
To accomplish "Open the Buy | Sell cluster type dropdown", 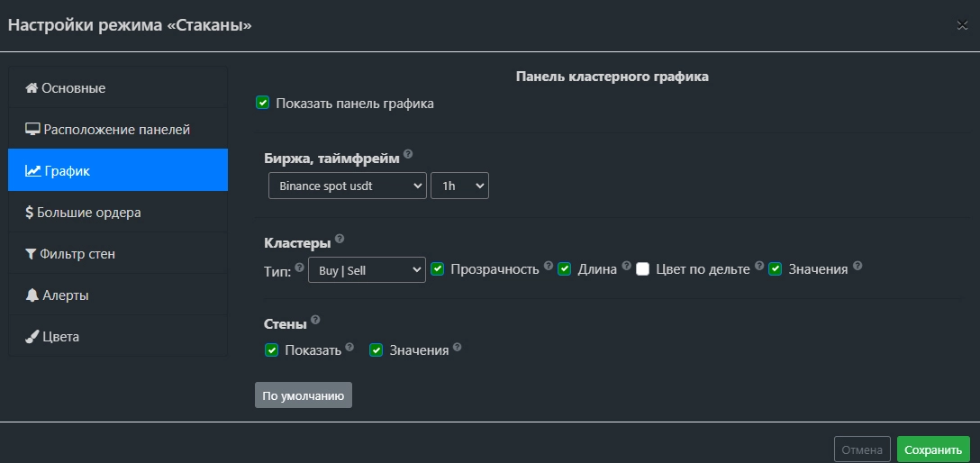I will [367, 269].
